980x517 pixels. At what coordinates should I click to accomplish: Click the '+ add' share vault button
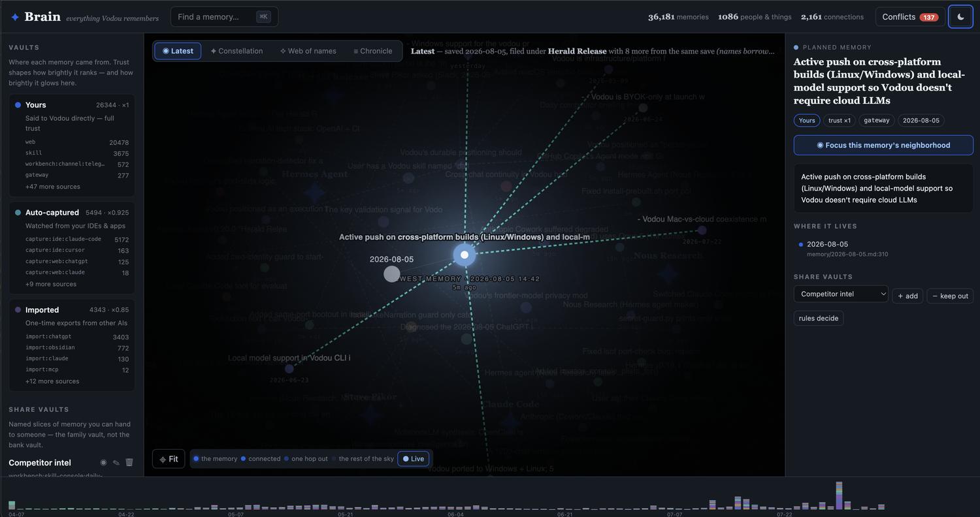click(x=908, y=296)
